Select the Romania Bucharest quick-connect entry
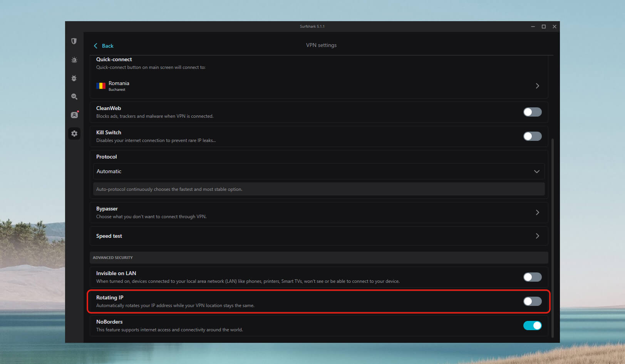This screenshot has height=364, width=625. click(x=319, y=86)
